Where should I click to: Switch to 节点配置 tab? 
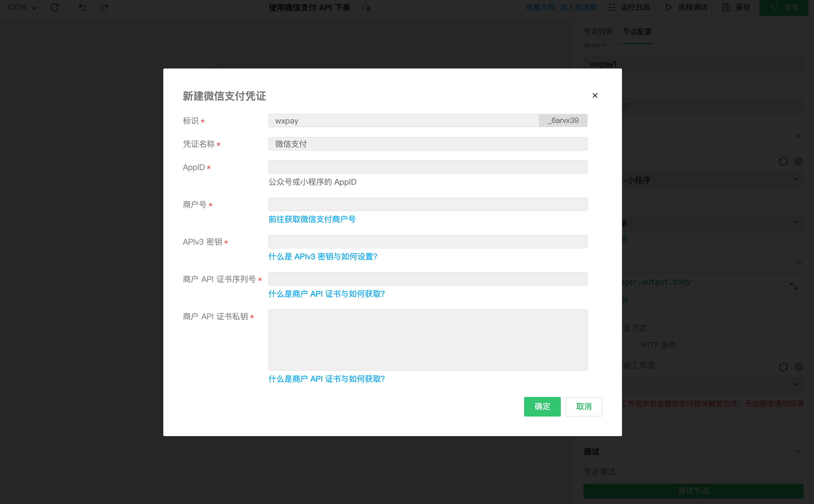coord(637,32)
